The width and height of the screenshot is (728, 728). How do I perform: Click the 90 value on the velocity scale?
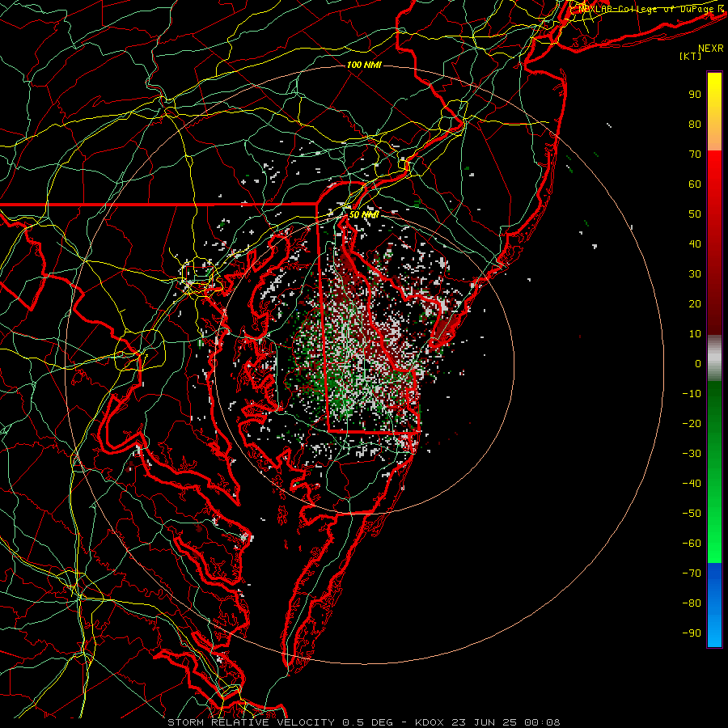[695, 95]
